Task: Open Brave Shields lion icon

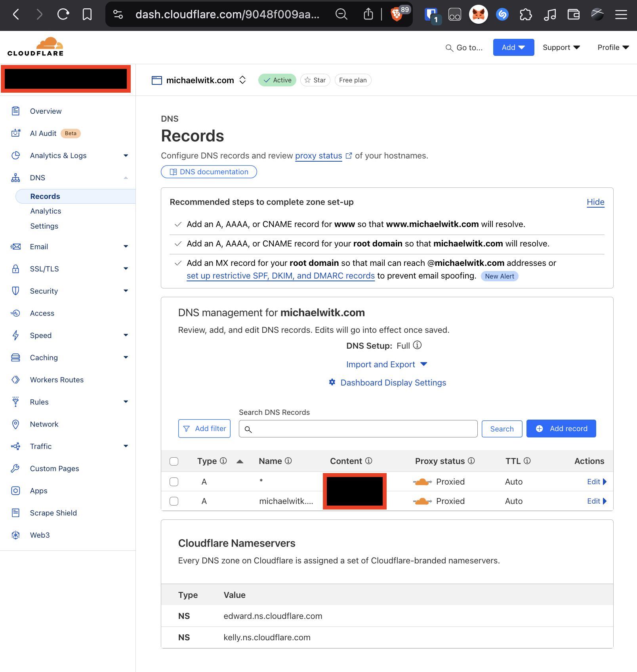Action: point(397,15)
